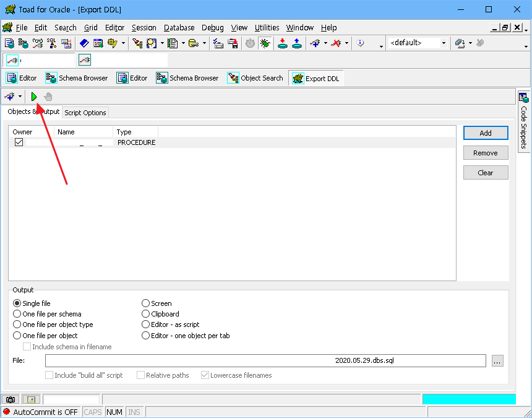Screen dimensions: 532x418
Task: Open the Database menu
Action: click(179, 28)
